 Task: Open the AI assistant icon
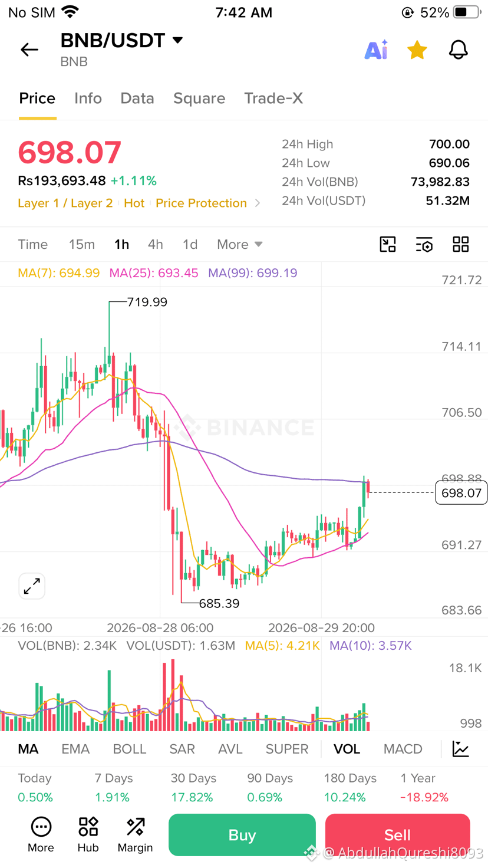click(x=376, y=50)
